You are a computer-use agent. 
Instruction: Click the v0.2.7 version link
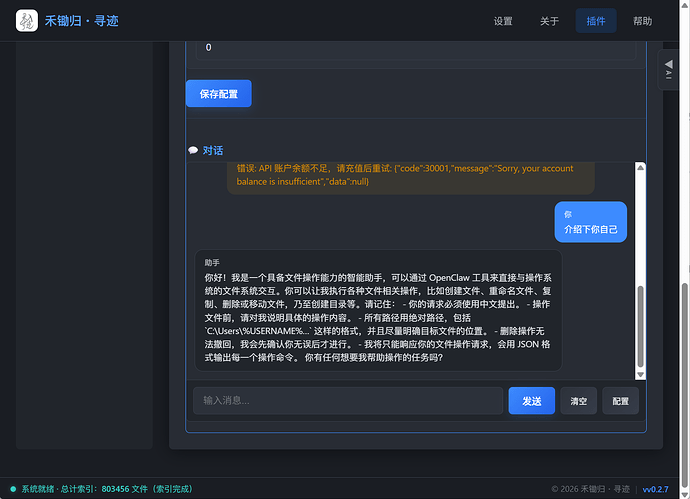[x=655, y=489]
